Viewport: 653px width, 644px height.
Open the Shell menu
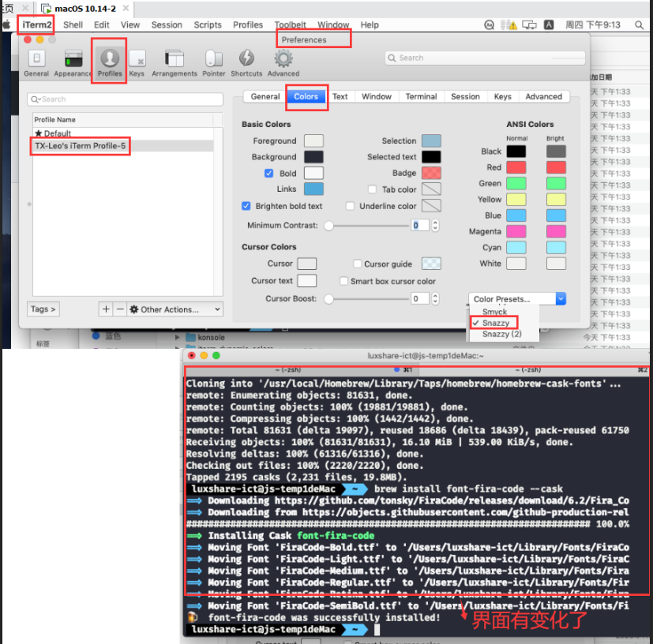73,25
